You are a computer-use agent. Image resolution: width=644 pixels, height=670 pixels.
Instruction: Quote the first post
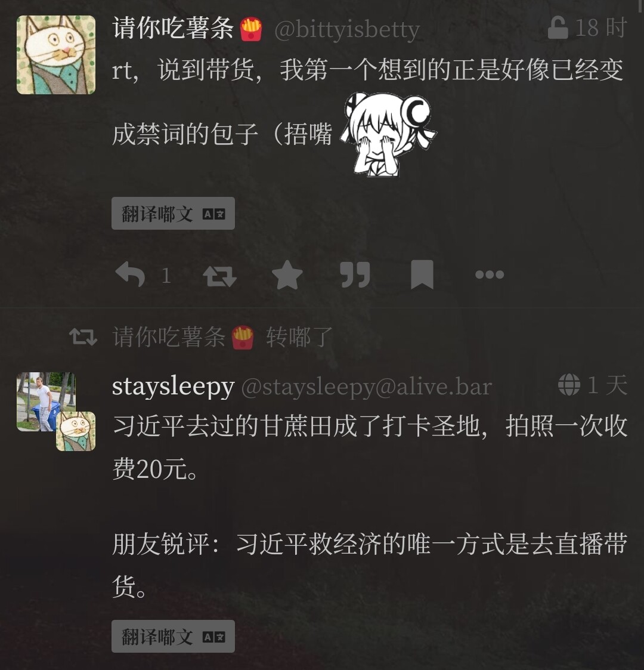click(x=354, y=275)
